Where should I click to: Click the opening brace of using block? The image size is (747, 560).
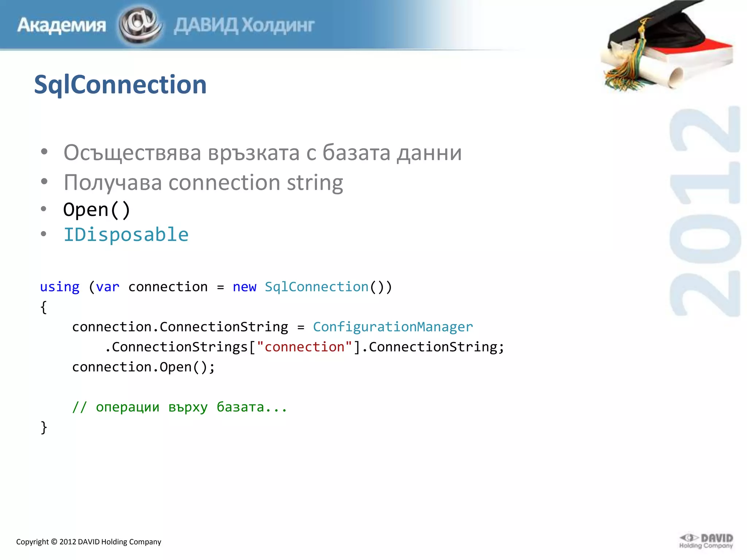tap(44, 307)
